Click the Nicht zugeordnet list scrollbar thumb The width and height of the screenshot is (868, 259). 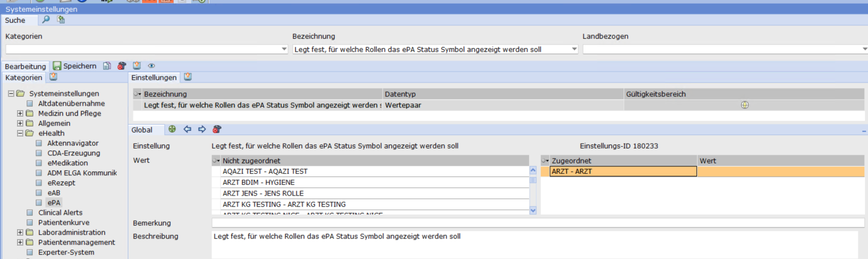click(x=533, y=180)
